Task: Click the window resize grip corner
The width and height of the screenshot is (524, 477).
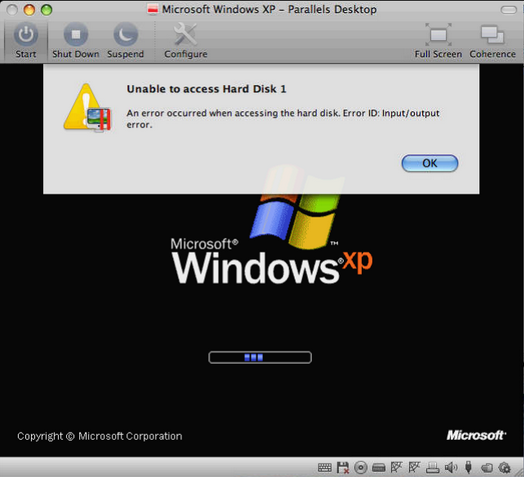Action: (x=520, y=472)
